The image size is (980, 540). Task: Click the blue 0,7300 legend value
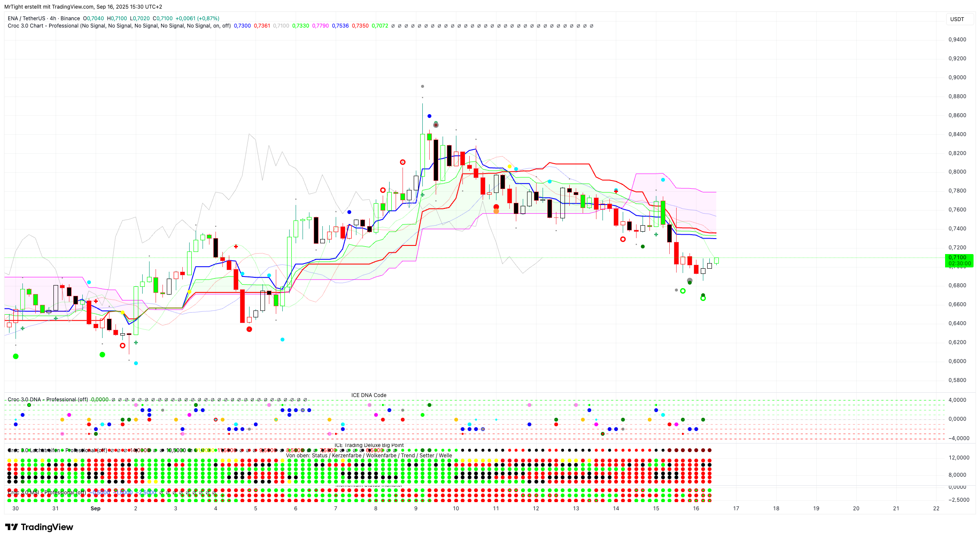(x=242, y=26)
